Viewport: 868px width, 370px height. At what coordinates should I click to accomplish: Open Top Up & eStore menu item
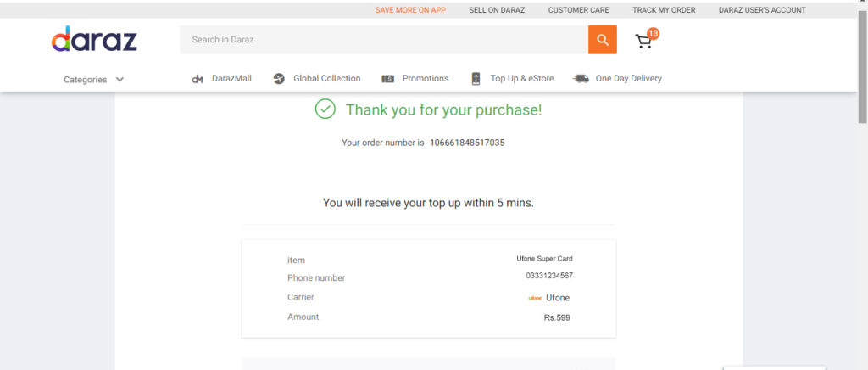(x=522, y=79)
